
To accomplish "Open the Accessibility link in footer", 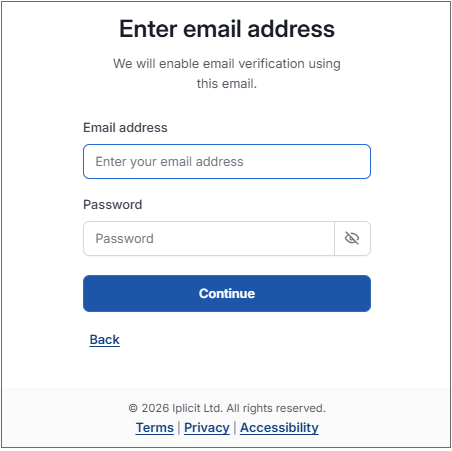I will (x=279, y=428).
